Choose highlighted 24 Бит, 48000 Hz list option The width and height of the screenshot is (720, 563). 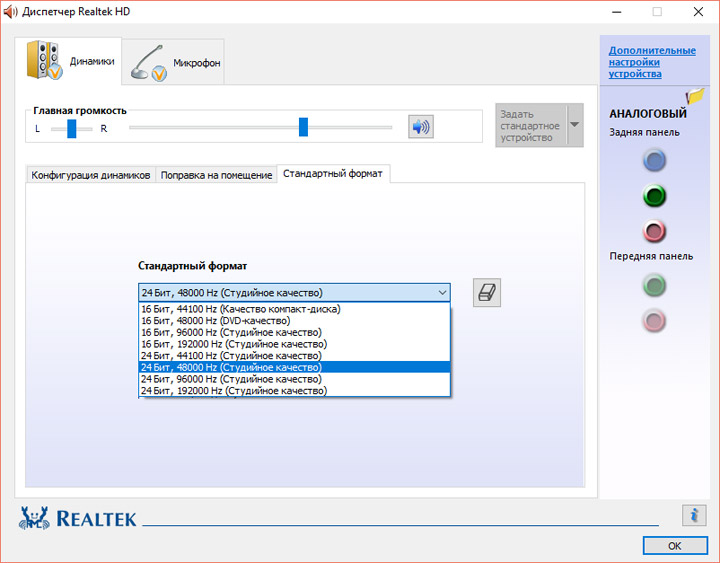(x=294, y=367)
